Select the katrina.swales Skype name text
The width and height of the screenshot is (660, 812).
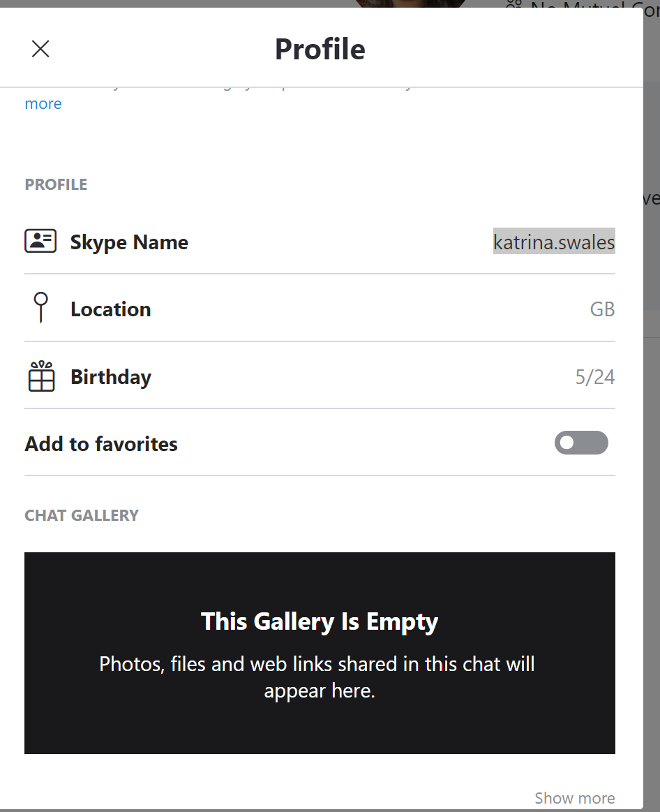point(554,242)
